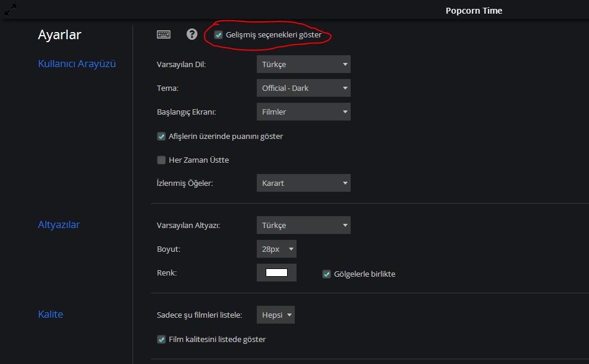Click the İzlenmiş Öğeler label
Image resolution: width=589 pixels, height=364 pixels.
pos(185,183)
